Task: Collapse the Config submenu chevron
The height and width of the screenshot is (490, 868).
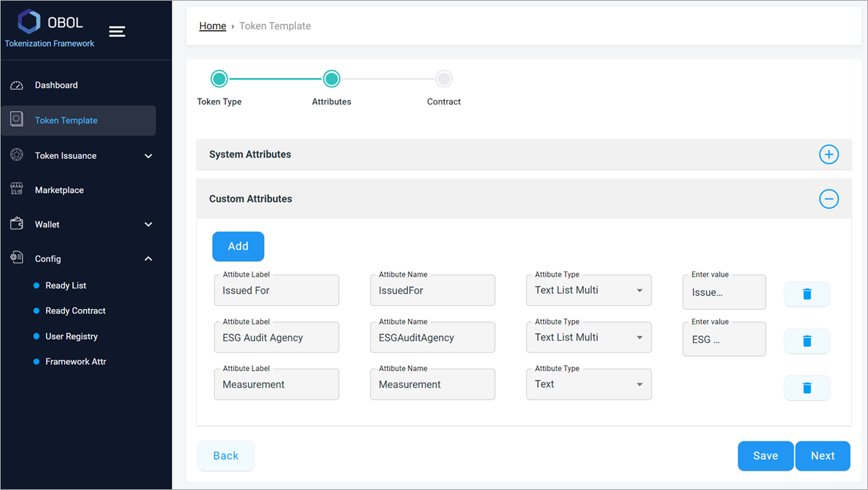Action: tap(149, 259)
